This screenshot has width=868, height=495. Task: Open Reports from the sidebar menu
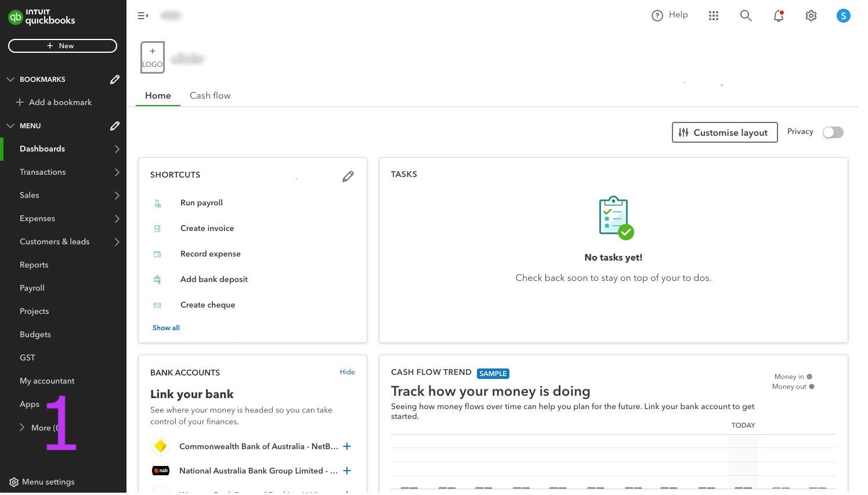pos(34,265)
